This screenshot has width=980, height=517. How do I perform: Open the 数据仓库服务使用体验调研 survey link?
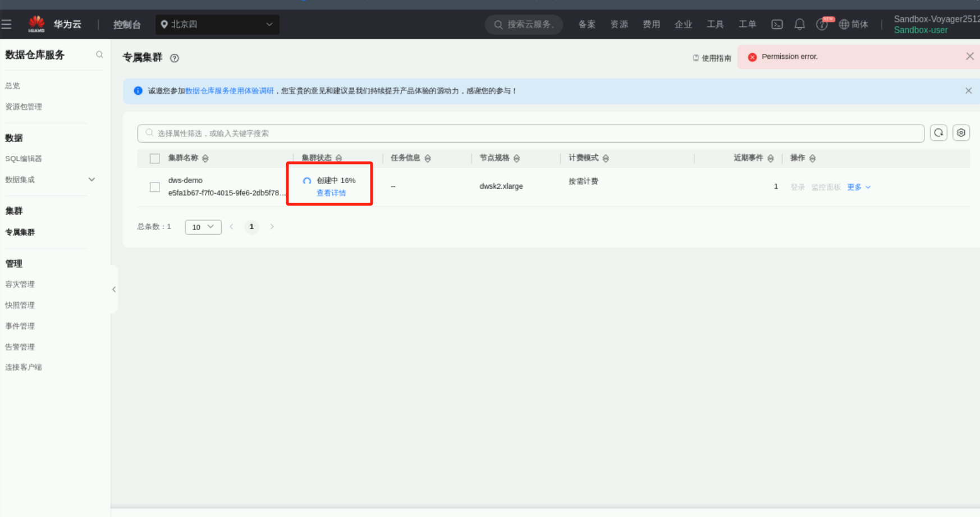[x=230, y=90]
